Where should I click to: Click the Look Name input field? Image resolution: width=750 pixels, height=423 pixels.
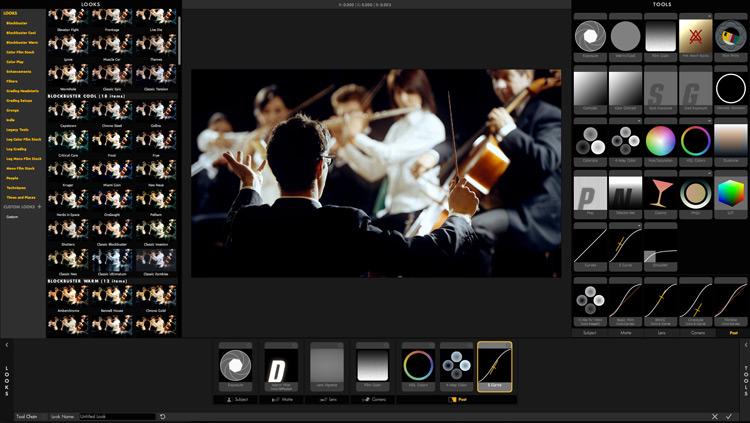117,417
